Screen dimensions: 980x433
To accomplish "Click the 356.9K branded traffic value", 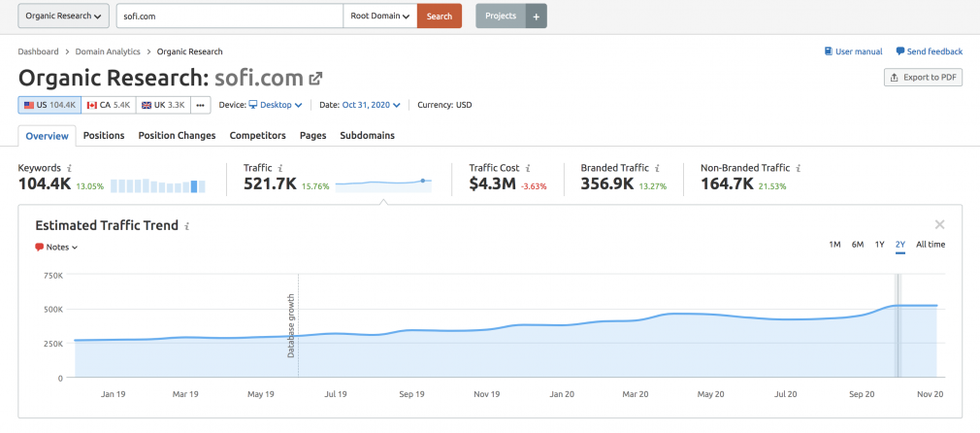I will click(607, 184).
